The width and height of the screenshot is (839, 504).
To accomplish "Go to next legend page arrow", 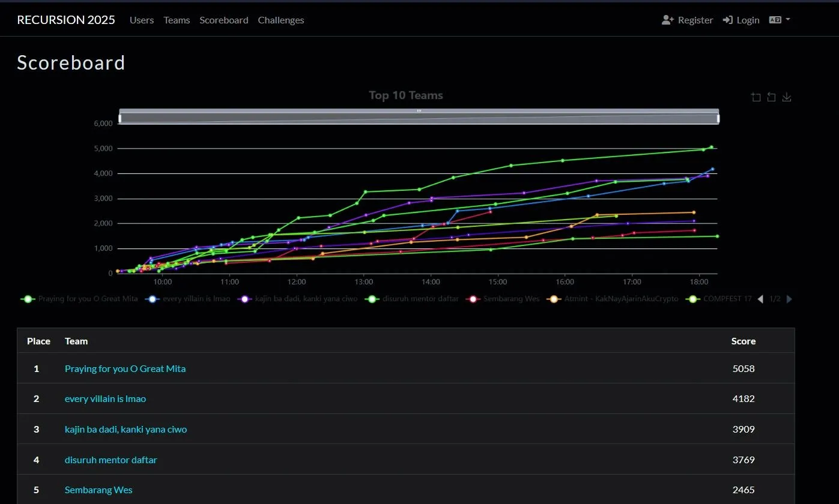I will coord(789,299).
